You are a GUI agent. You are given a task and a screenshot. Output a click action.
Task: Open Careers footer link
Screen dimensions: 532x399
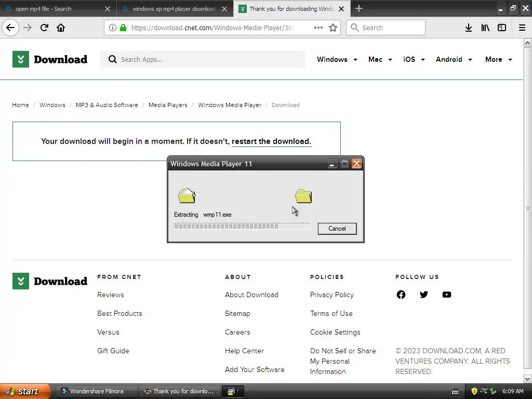237,332
